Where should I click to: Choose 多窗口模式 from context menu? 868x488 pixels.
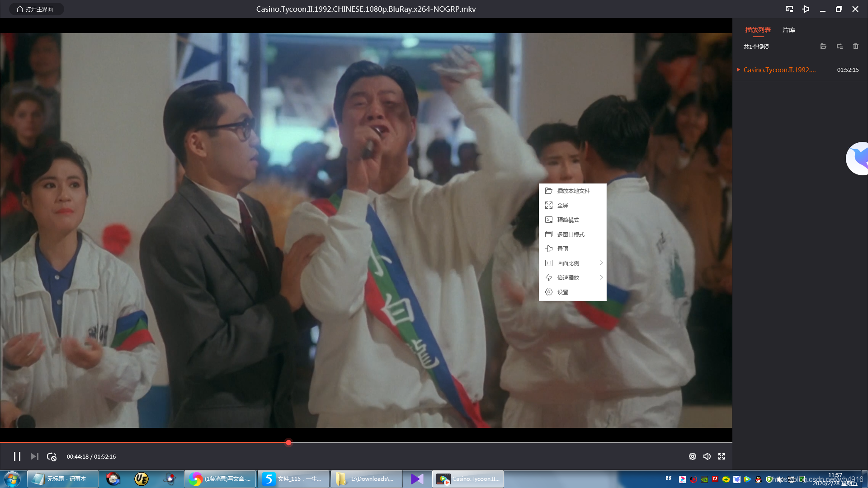point(571,234)
